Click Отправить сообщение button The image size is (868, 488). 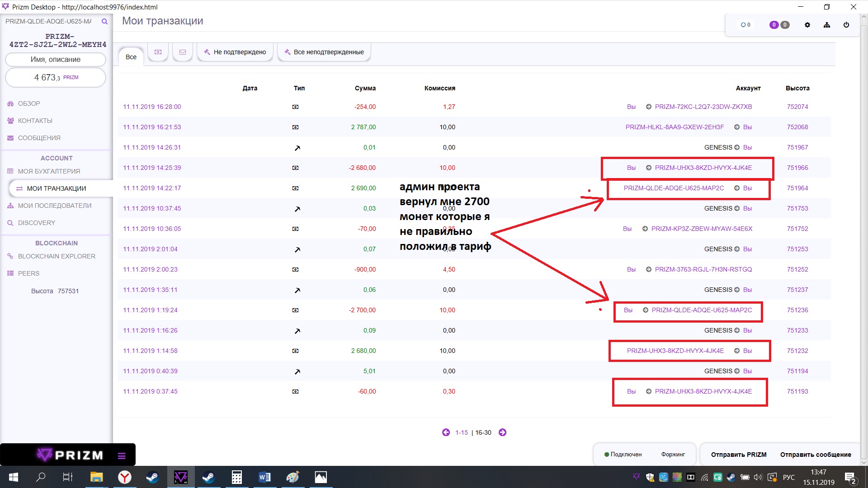(x=816, y=455)
